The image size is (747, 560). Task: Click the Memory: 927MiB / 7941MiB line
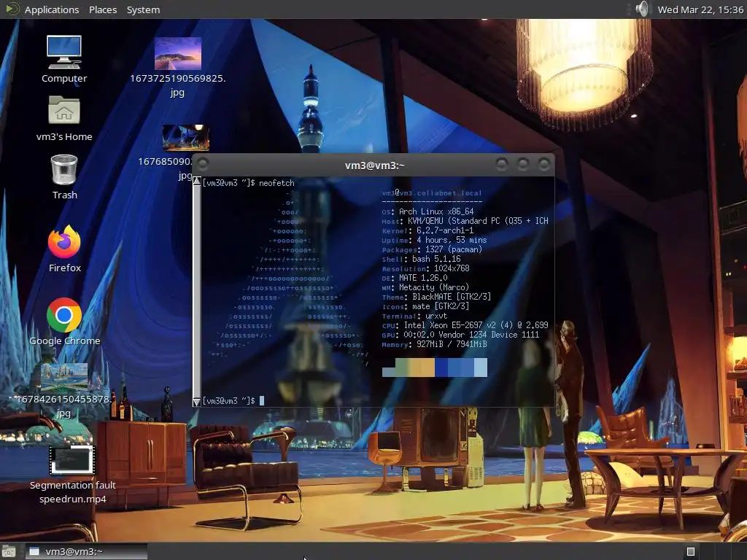point(434,344)
